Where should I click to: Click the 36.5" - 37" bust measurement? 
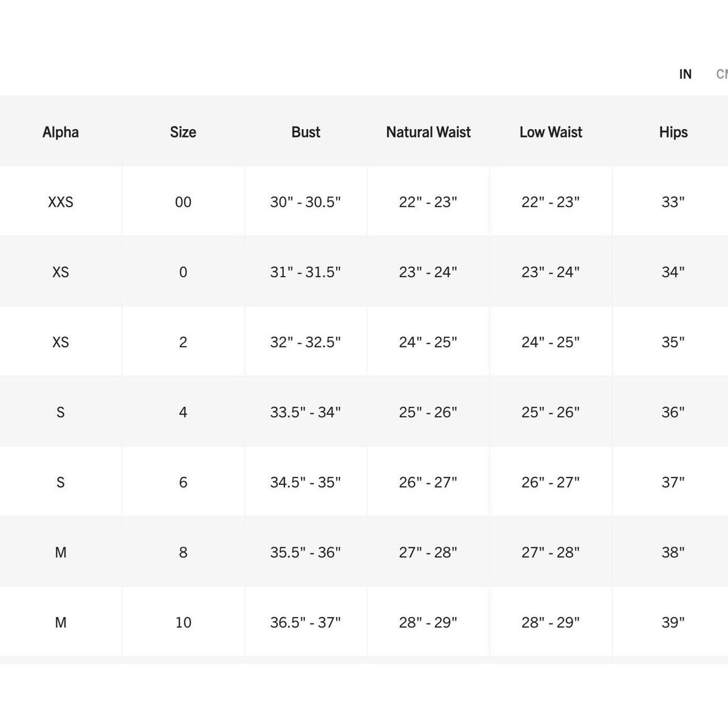pyautogui.click(x=306, y=622)
